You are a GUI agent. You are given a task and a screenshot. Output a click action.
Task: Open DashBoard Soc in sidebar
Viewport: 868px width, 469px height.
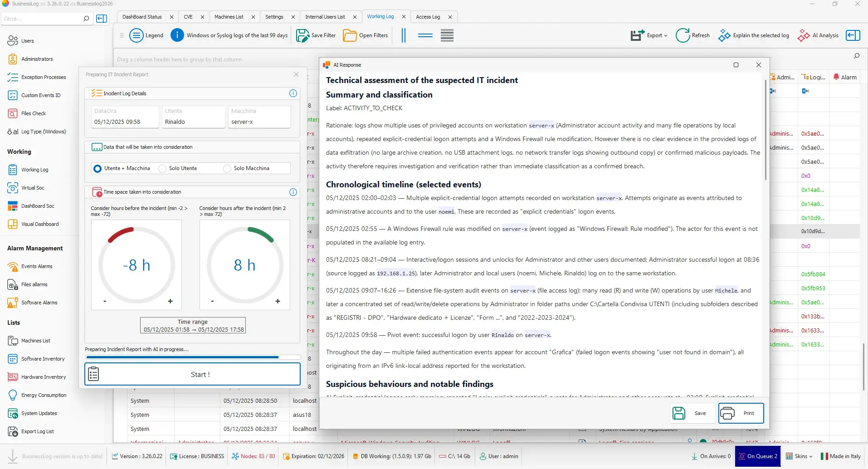point(31,206)
